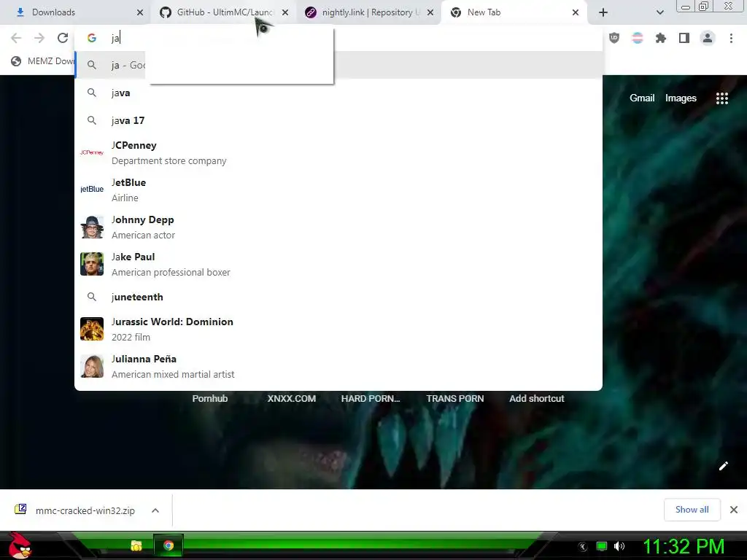
Task: Click the JCPenney logo icon
Action: pos(92,152)
